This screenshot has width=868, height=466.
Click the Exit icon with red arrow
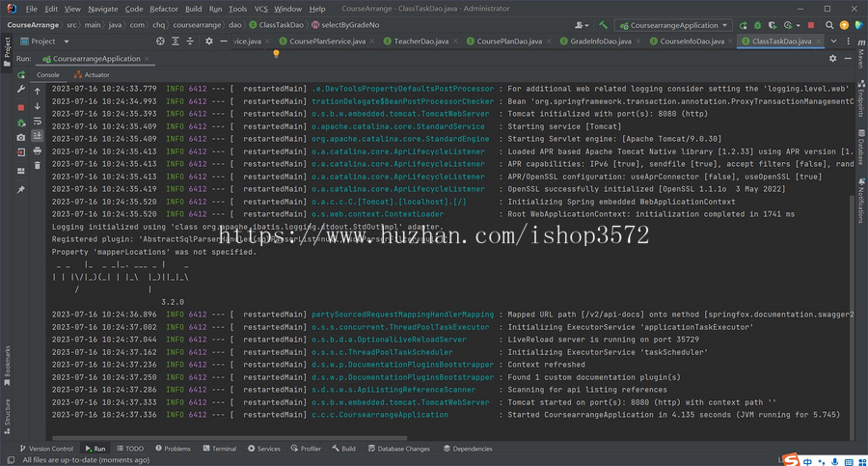click(x=21, y=152)
